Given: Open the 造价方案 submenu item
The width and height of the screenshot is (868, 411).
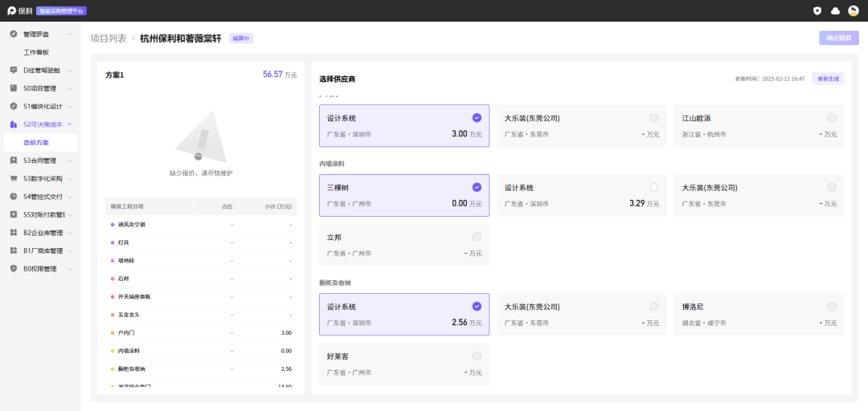Looking at the screenshot, I should 36,142.
